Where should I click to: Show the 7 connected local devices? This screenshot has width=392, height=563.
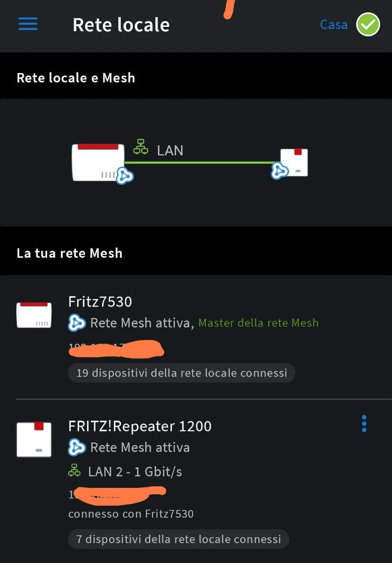pos(179,539)
